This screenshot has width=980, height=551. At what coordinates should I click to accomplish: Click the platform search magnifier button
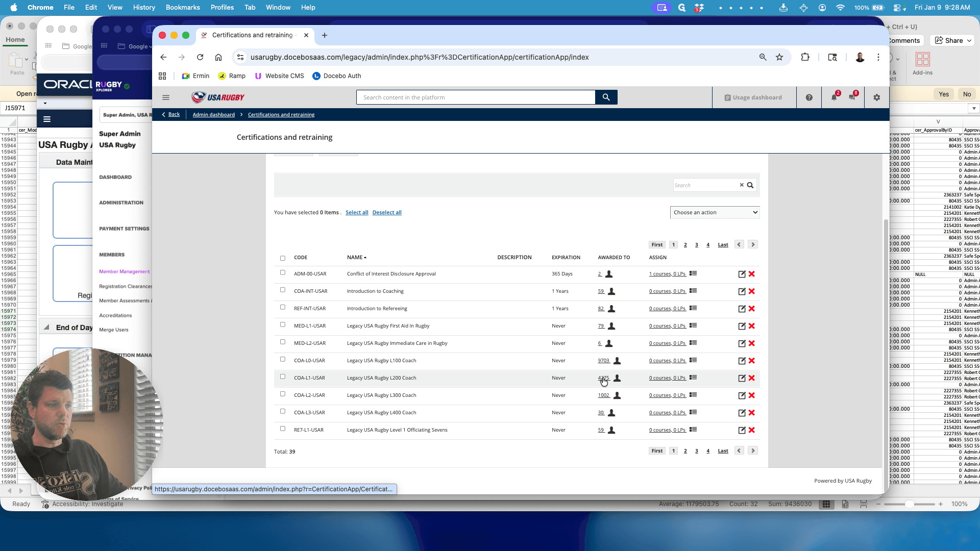606,97
